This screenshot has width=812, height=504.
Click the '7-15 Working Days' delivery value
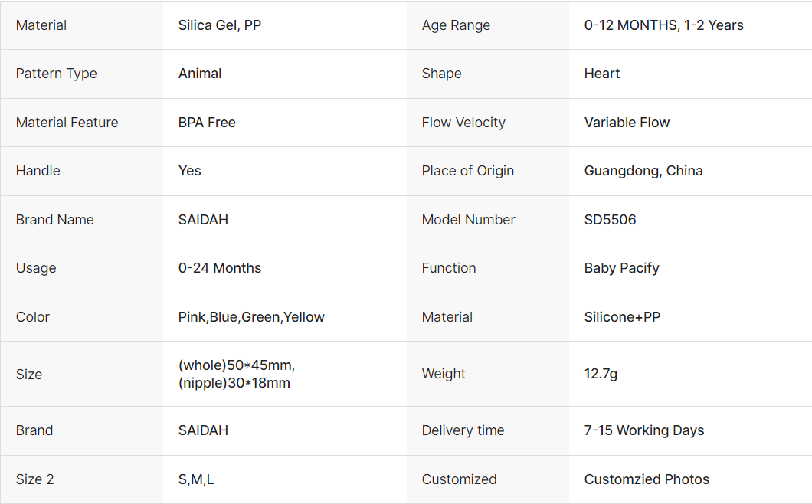click(x=644, y=430)
